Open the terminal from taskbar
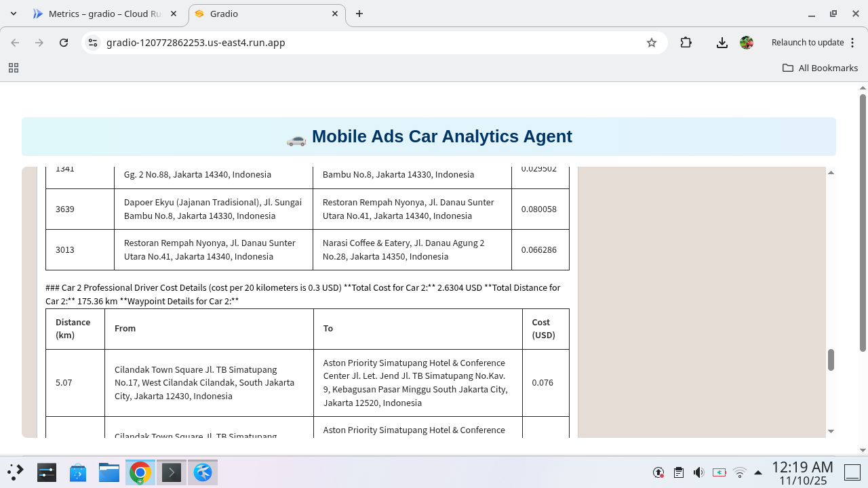 171,472
